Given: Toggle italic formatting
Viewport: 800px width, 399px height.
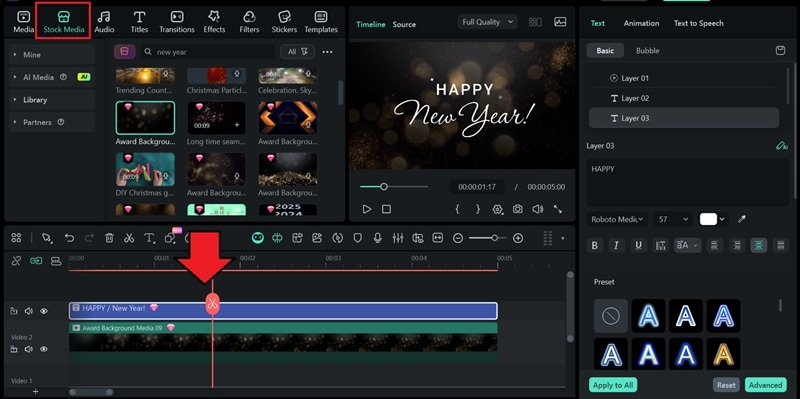Looking at the screenshot, I should (616, 245).
